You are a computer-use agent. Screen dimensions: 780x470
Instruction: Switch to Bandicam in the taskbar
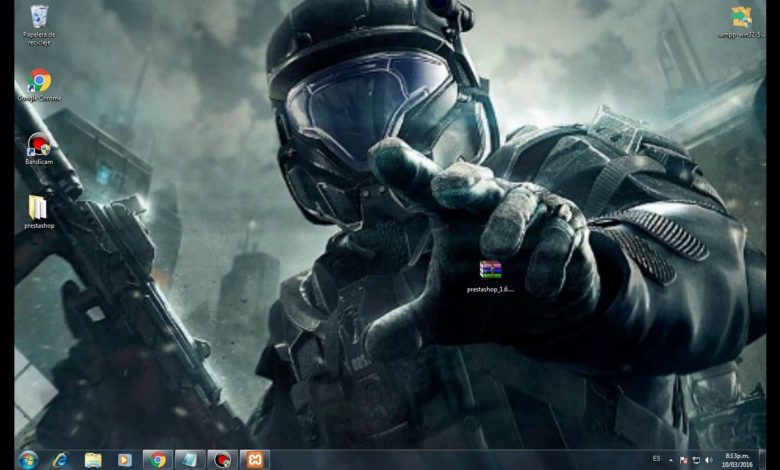(x=222, y=459)
